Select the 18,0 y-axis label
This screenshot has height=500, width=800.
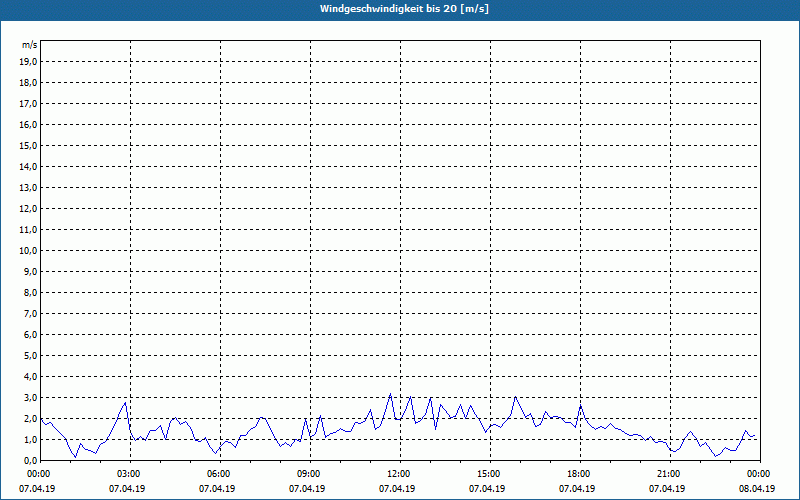[x=28, y=83]
